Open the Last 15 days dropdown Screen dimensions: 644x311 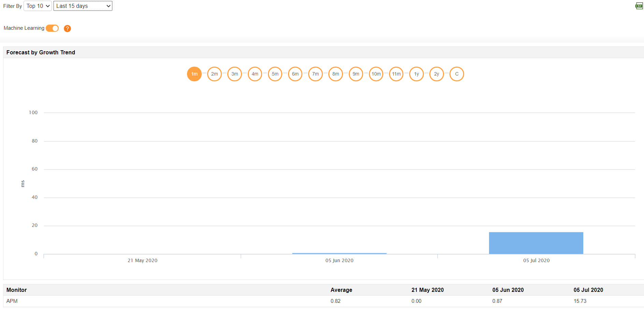tap(83, 6)
